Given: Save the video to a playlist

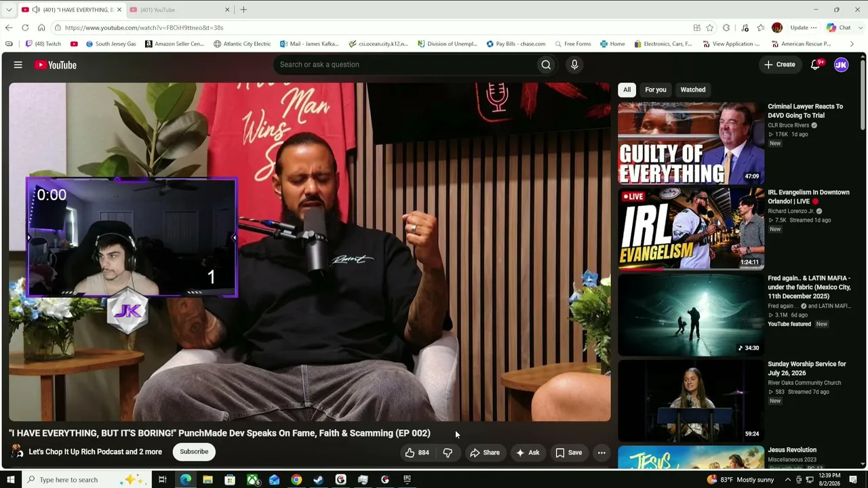Looking at the screenshot, I should [x=569, y=453].
